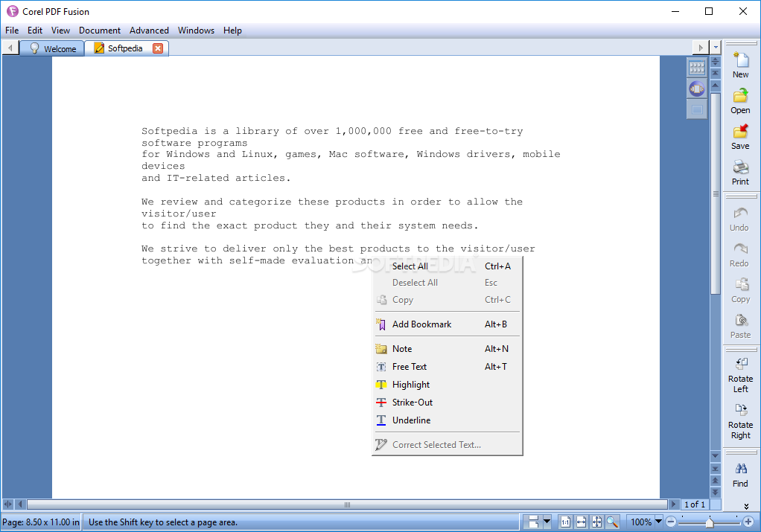Click the Save icon in the toolbar
This screenshot has height=532, width=761.
741,131
